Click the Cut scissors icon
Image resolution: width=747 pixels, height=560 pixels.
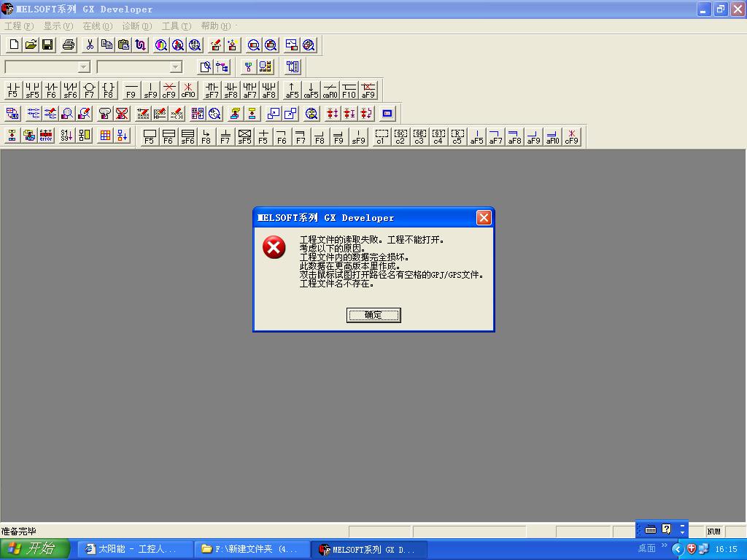pyautogui.click(x=90, y=45)
